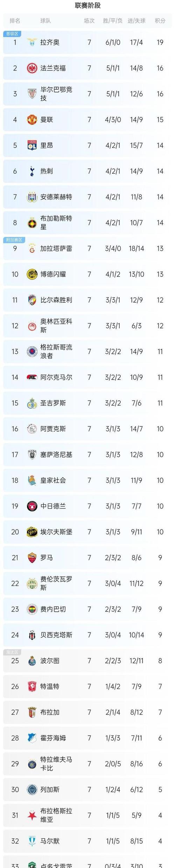
Task: Click the Manchester United crest icon
Action: coord(32,119)
